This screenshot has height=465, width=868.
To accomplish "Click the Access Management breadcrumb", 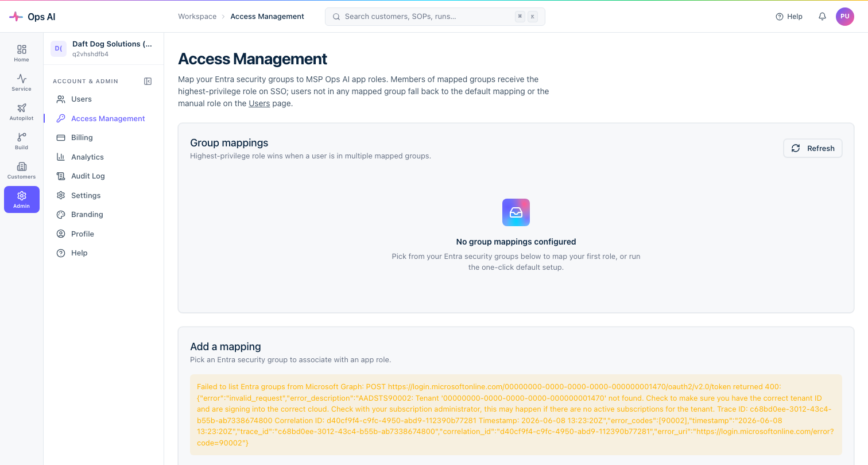I will (268, 17).
